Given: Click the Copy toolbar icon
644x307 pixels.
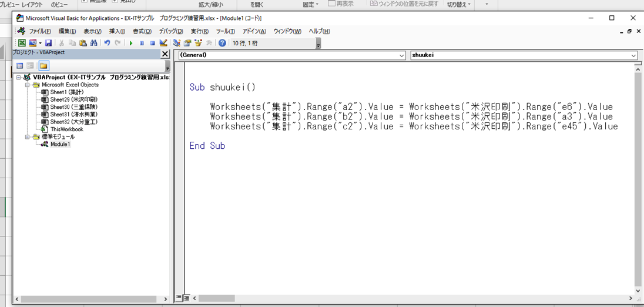Looking at the screenshot, I should coord(72,43).
